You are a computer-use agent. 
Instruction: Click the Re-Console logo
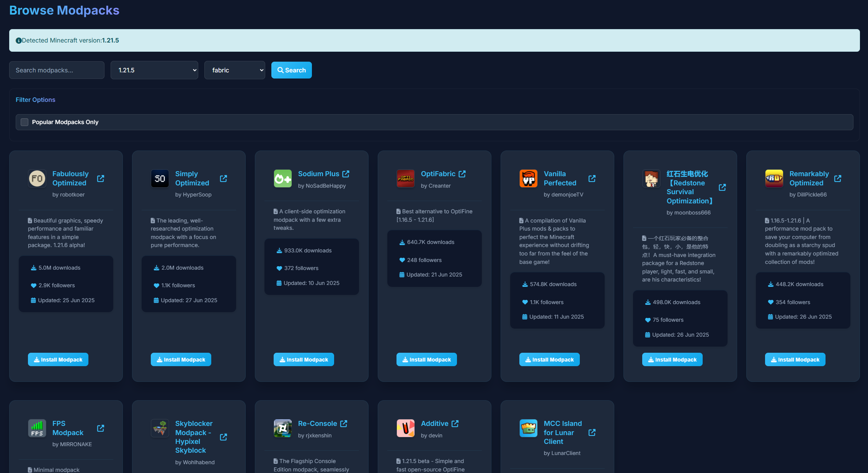tap(283, 428)
